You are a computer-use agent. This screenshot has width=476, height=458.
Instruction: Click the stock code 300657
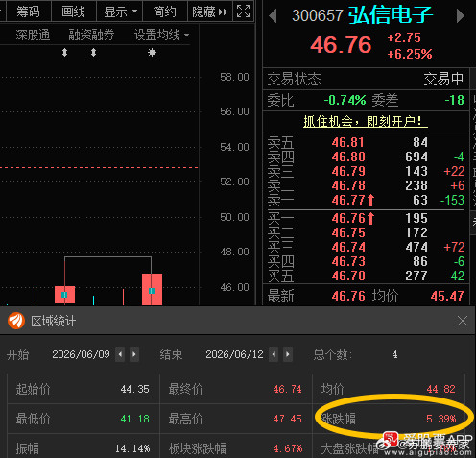[x=318, y=15]
